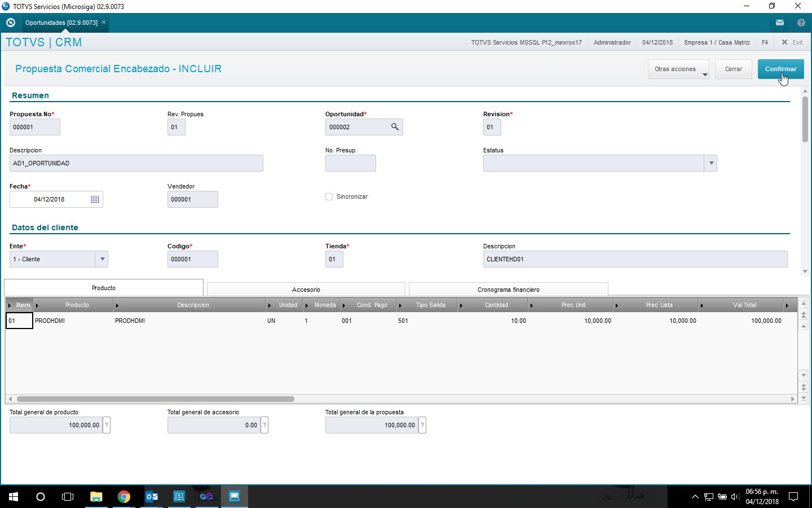Show hidden system tray icons
The image size is (812, 508).
pyautogui.click(x=695, y=497)
